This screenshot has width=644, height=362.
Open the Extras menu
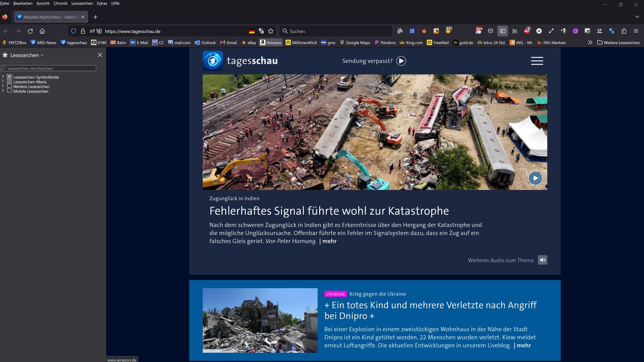[102, 3]
